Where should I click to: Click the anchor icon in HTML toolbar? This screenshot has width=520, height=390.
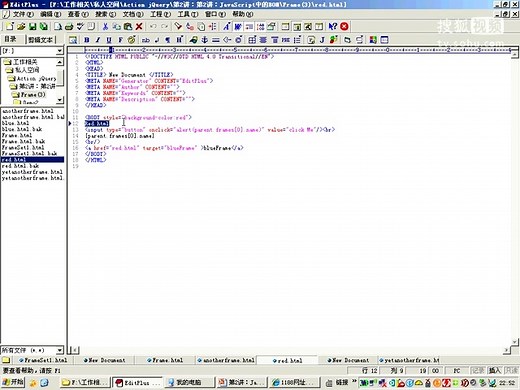(x=205, y=40)
